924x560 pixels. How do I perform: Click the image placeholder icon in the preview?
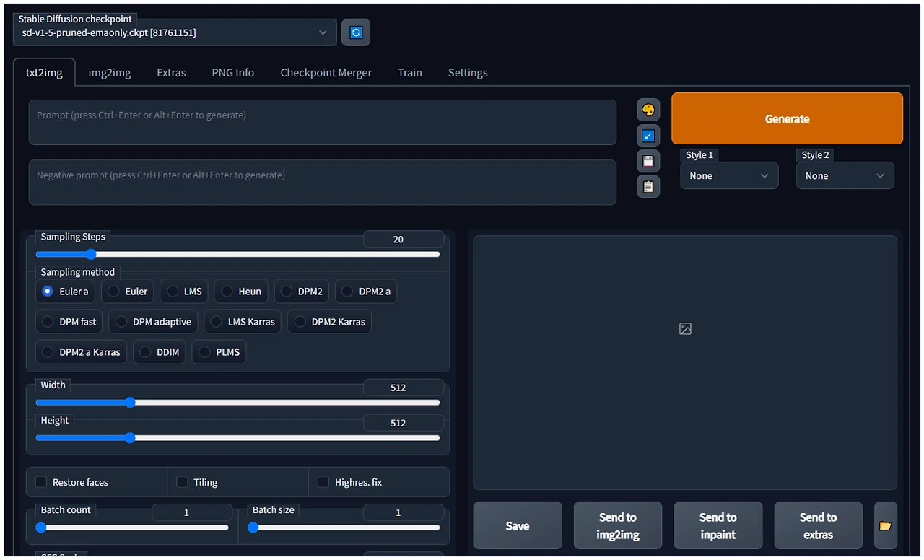[685, 329]
